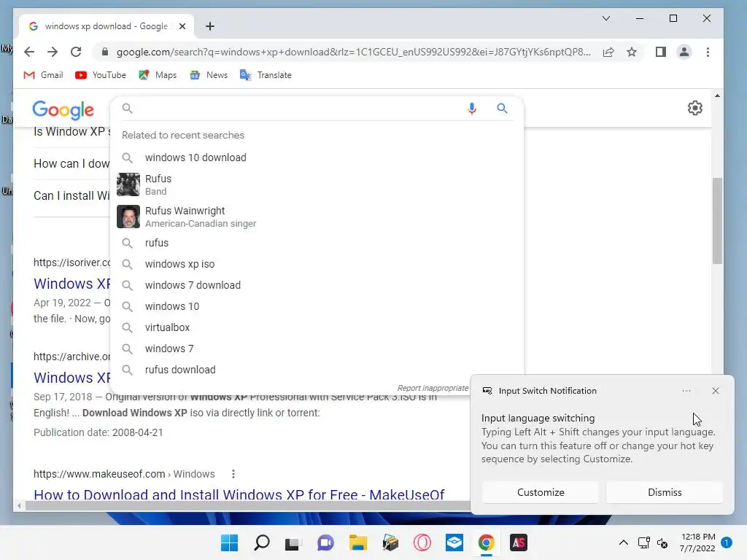Open the AS app on taskbar
This screenshot has height=560, width=747.
[519, 542]
